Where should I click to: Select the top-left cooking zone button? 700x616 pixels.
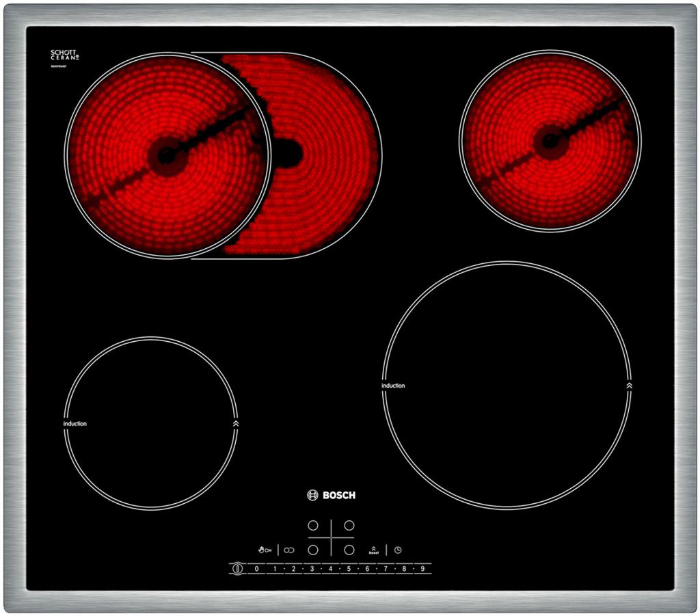click(x=313, y=526)
